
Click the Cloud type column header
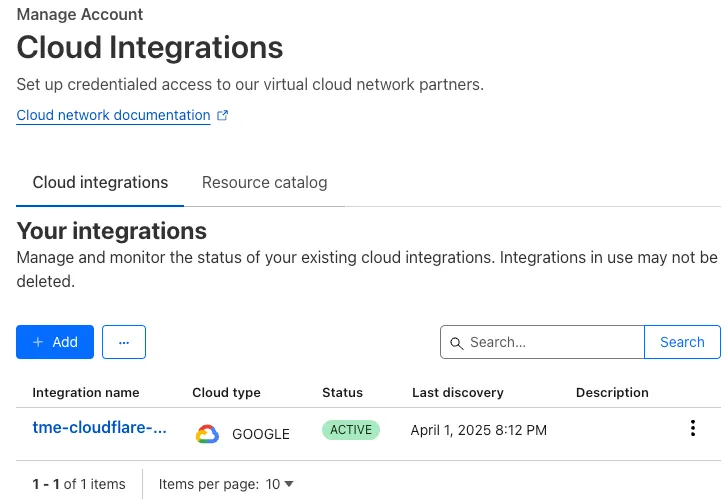click(x=226, y=393)
